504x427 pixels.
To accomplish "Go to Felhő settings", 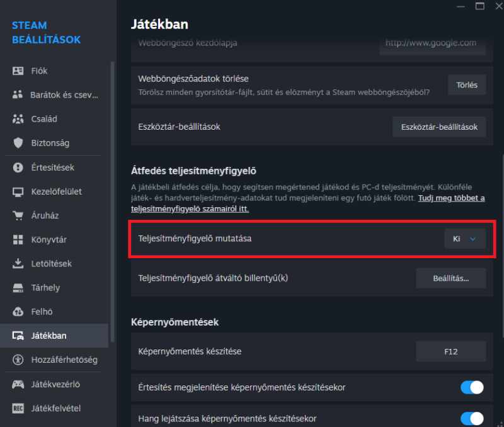I will pos(54,312).
